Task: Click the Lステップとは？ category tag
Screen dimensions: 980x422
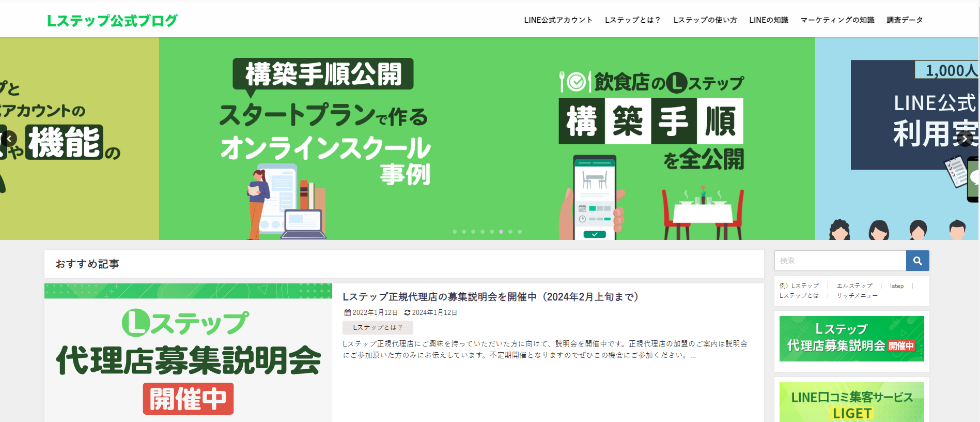Action: [378, 327]
